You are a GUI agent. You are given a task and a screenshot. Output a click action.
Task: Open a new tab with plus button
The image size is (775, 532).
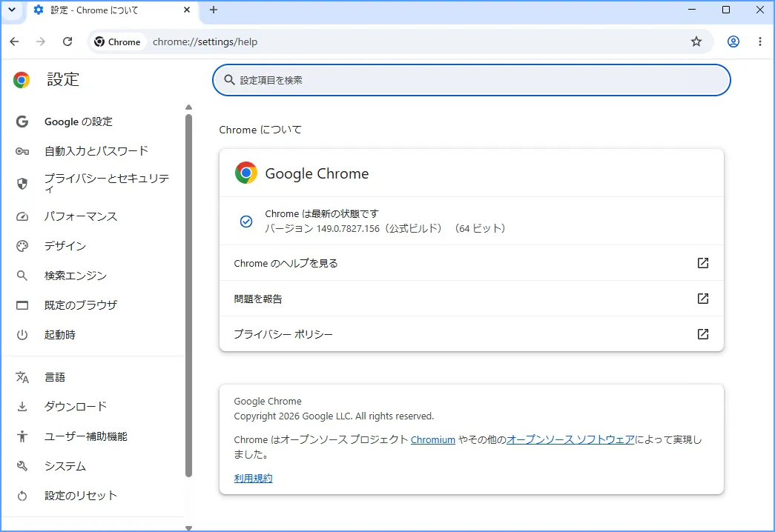pyautogui.click(x=213, y=10)
